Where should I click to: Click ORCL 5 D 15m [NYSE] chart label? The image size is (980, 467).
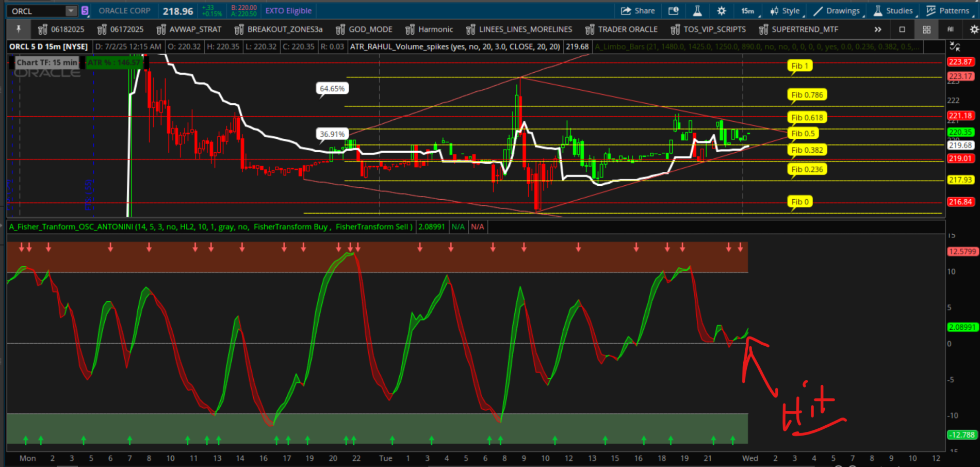click(48, 46)
